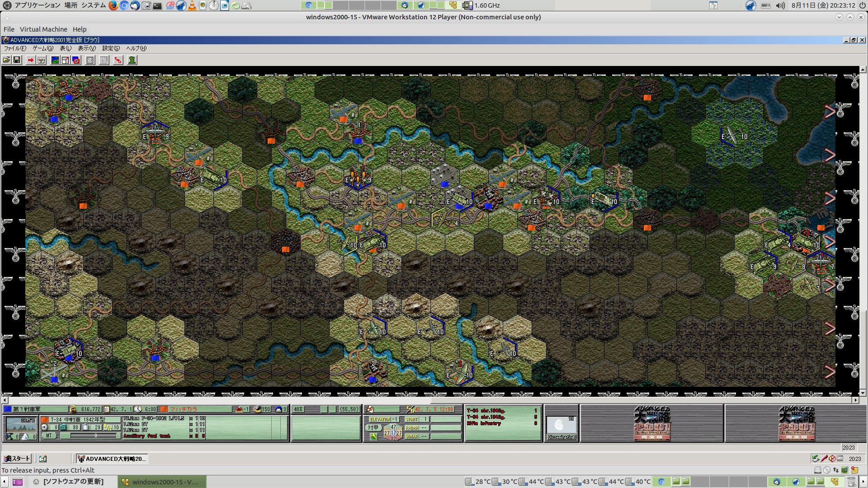Launch Chromium from the top panel

[x=124, y=5]
